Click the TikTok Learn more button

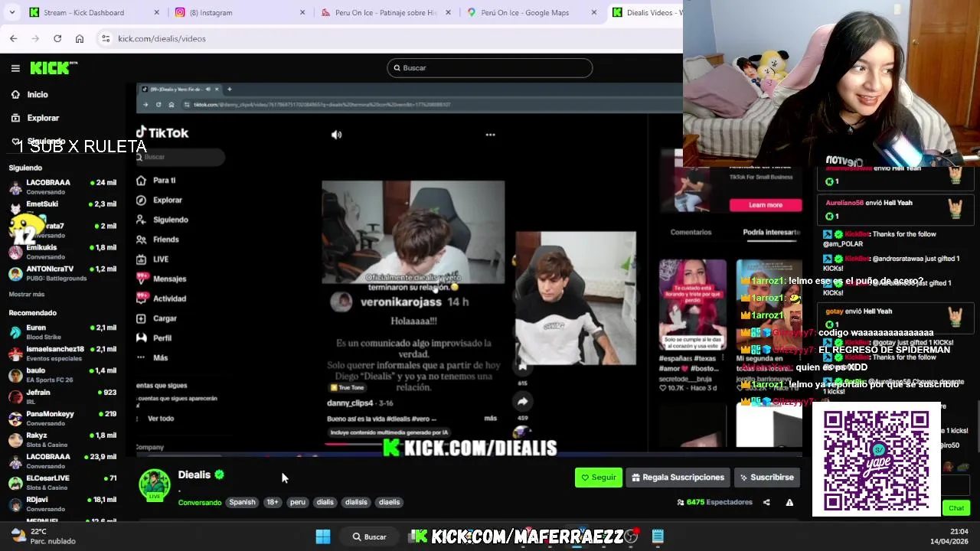pos(766,205)
